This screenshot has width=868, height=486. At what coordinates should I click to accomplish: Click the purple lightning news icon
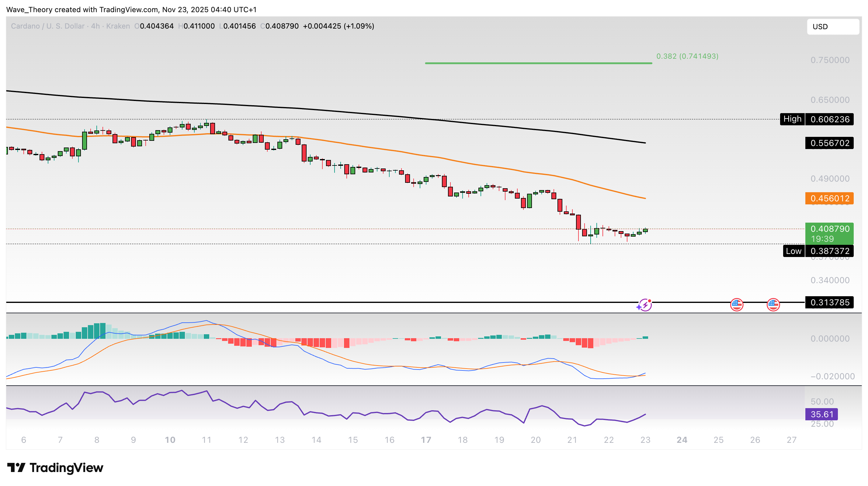click(x=645, y=305)
